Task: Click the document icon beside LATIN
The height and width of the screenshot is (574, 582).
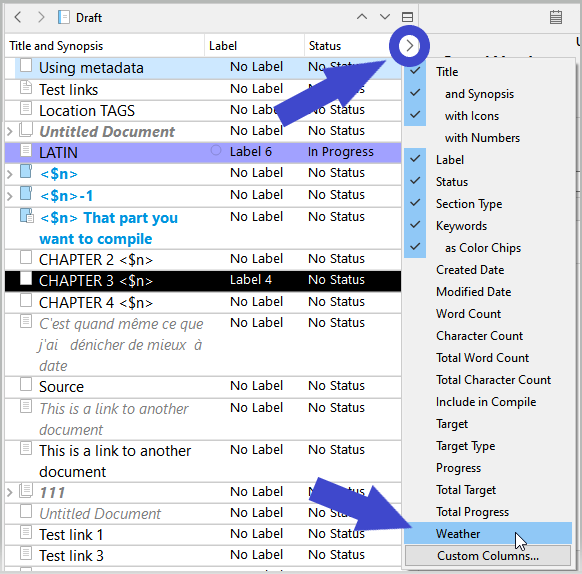Action: [x=26, y=150]
